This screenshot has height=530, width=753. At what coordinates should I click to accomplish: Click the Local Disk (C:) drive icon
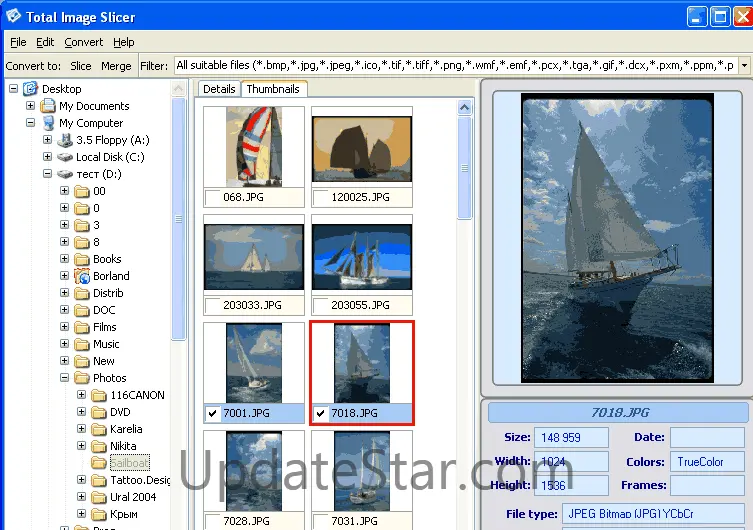tap(64, 157)
